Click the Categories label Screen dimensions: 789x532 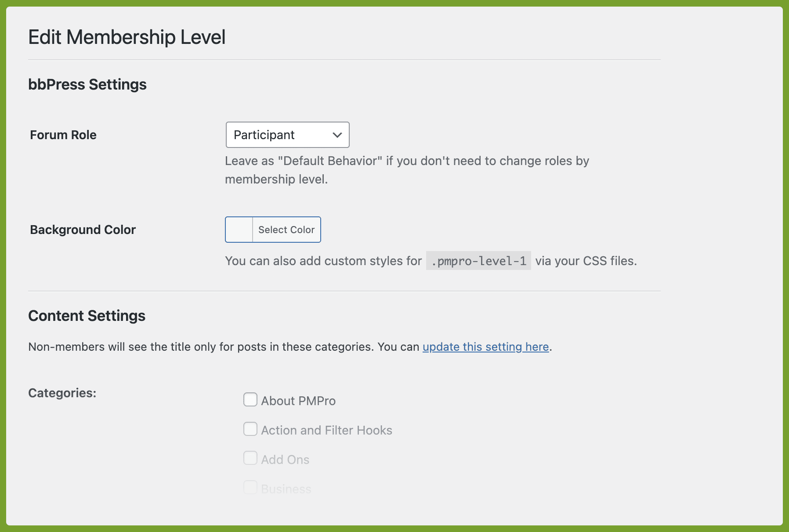coord(62,393)
